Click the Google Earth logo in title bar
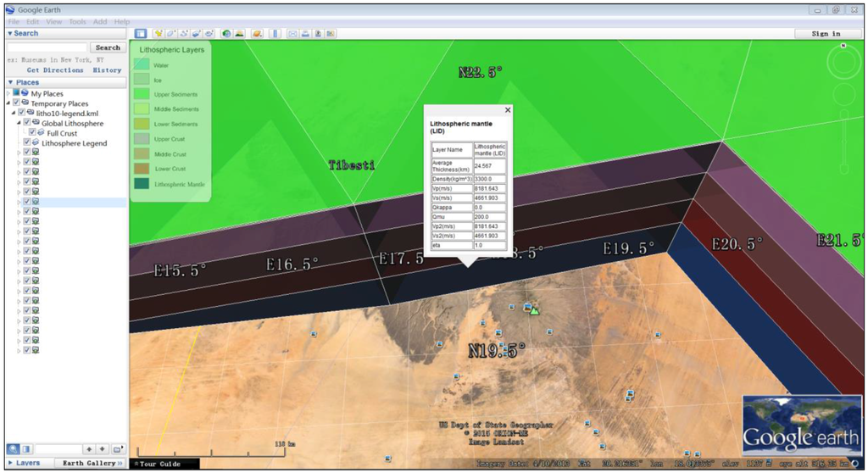This screenshot has width=868, height=473. [10, 10]
